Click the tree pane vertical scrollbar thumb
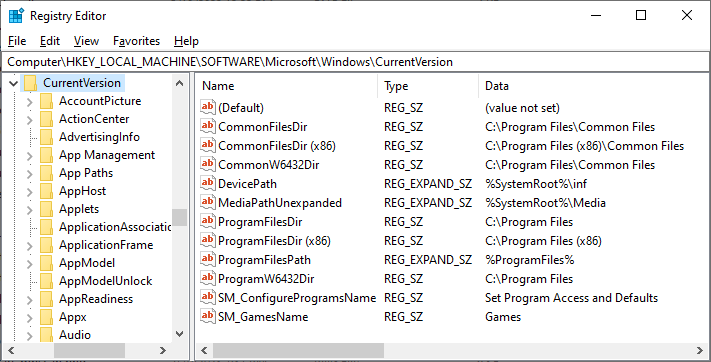 [x=180, y=217]
